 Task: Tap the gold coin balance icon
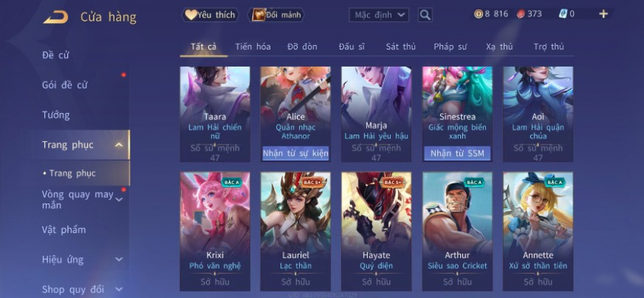point(478,14)
